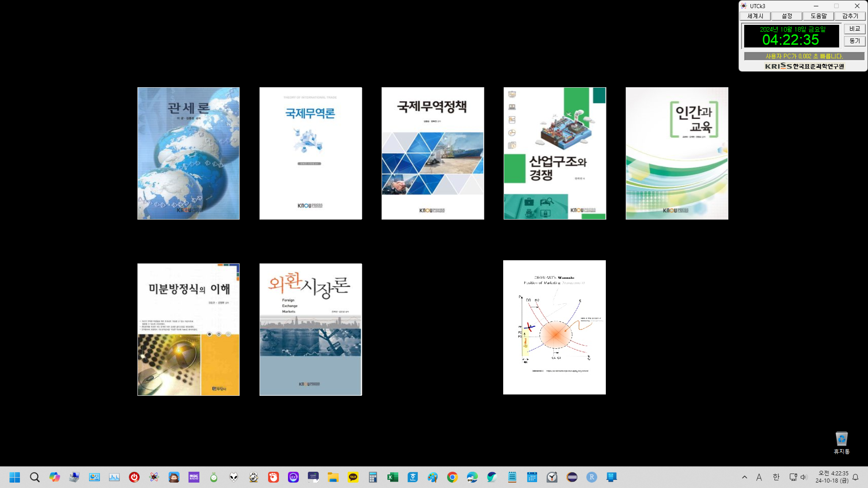Select the 관세론 book cover thumbnail
Viewport: 868px width, 488px height.
tap(189, 153)
